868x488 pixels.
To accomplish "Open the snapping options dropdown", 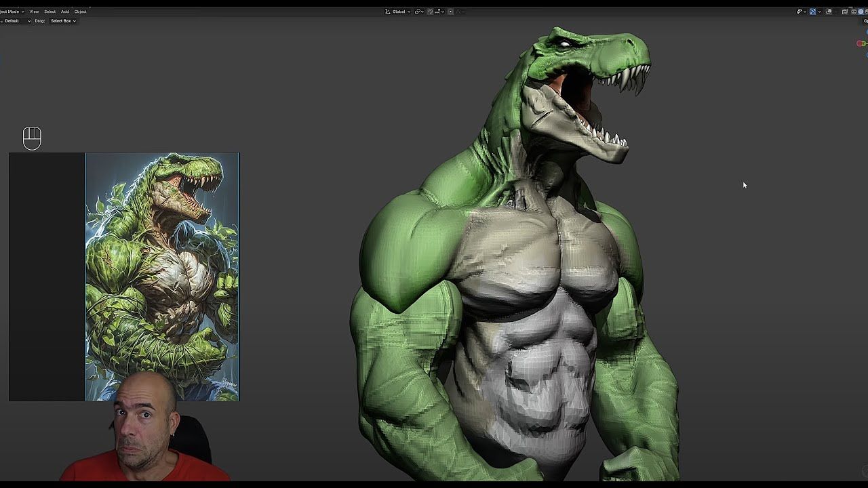I will (x=439, y=12).
